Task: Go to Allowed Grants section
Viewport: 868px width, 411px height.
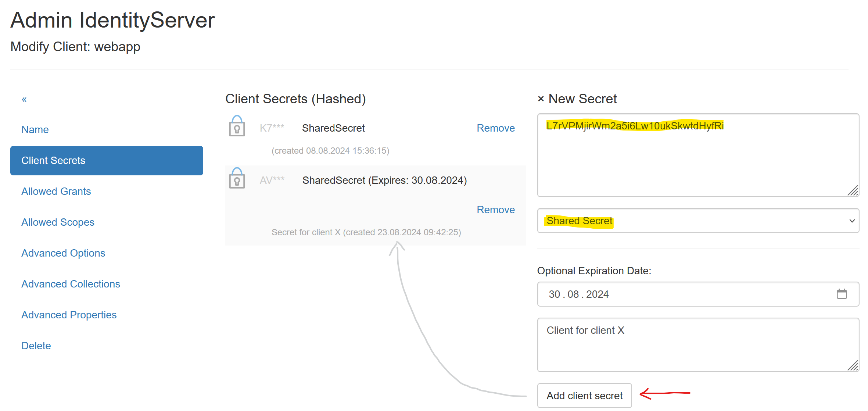Action: 56,192
